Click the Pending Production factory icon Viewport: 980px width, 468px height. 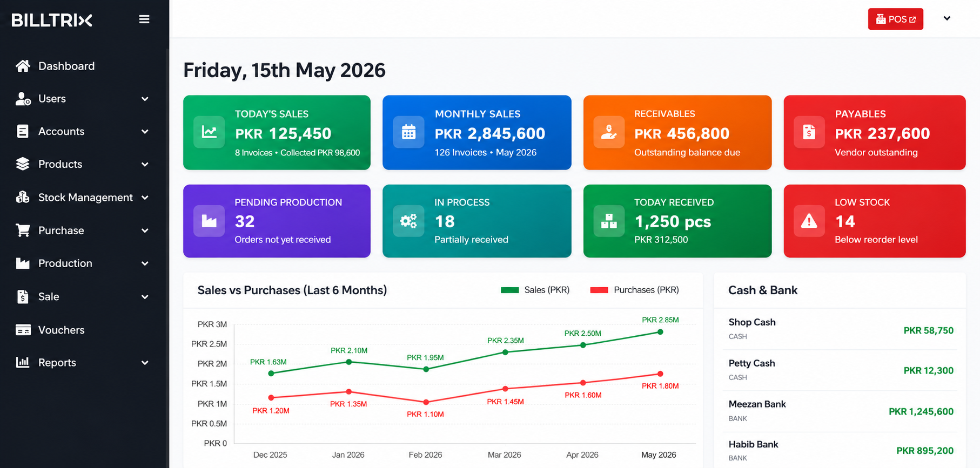click(209, 221)
